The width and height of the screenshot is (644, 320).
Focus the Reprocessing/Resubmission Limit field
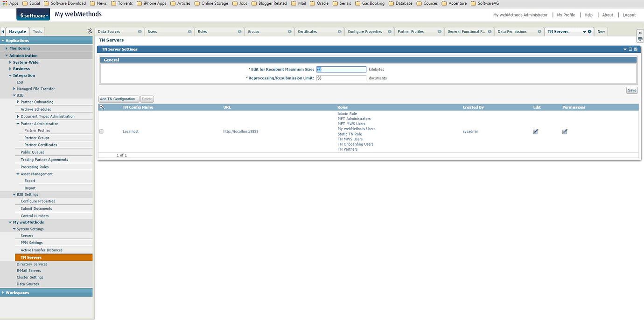pyautogui.click(x=341, y=78)
